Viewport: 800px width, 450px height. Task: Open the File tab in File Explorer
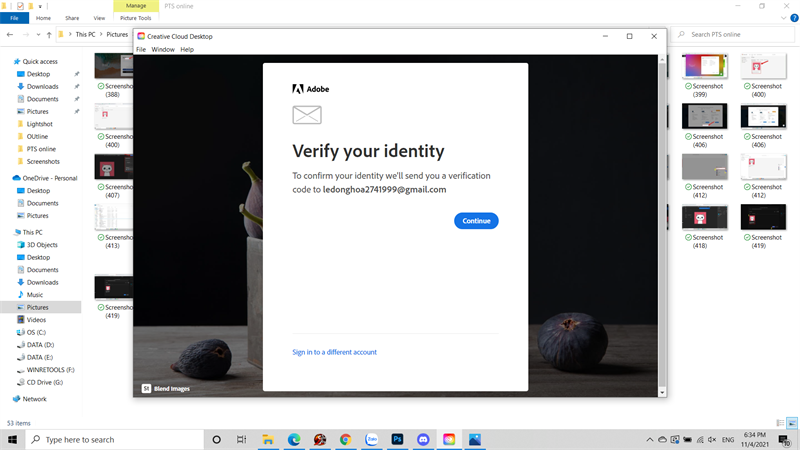14,18
